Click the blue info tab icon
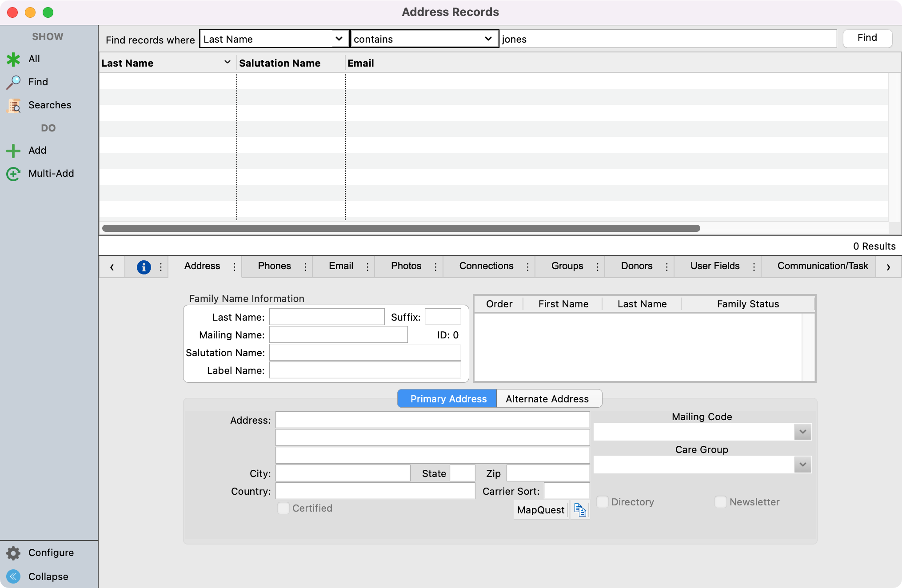902x588 pixels. click(x=144, y=267)
